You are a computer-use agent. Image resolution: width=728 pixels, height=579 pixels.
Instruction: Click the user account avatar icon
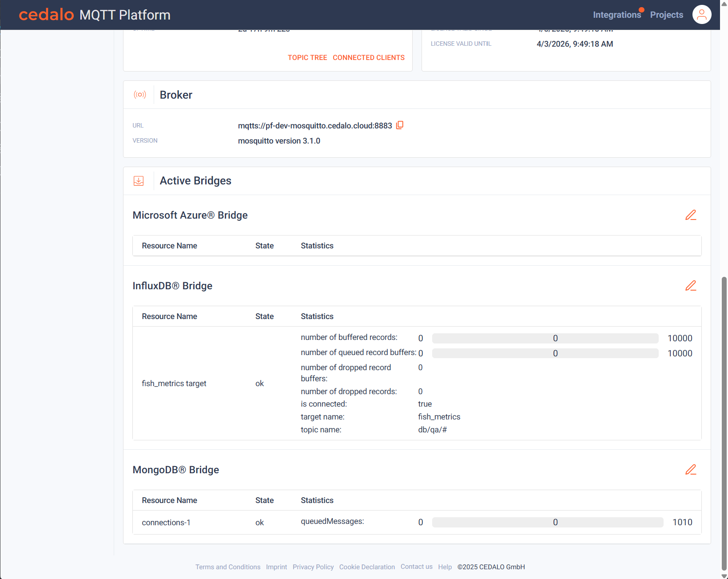click(702, 15)
